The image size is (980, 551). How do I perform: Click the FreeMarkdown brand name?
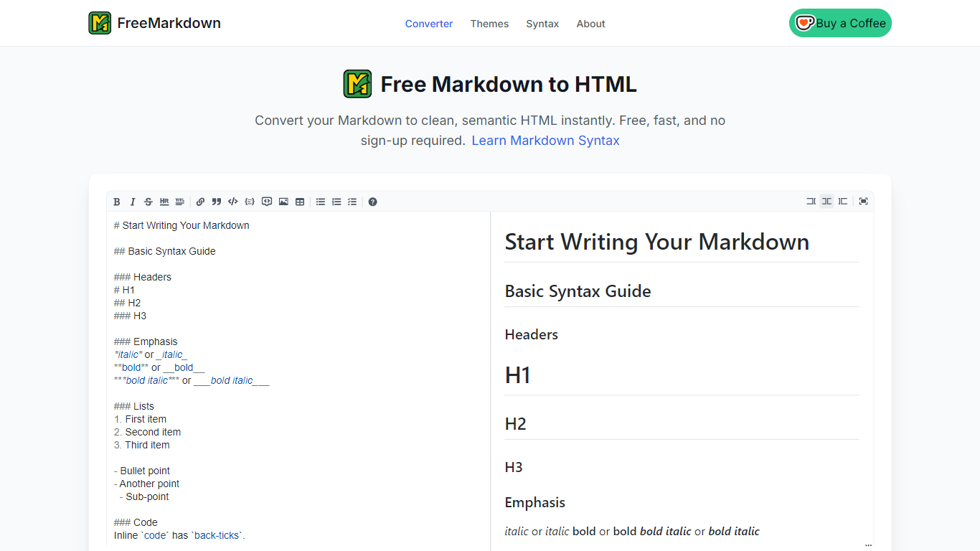coord(169,23)
